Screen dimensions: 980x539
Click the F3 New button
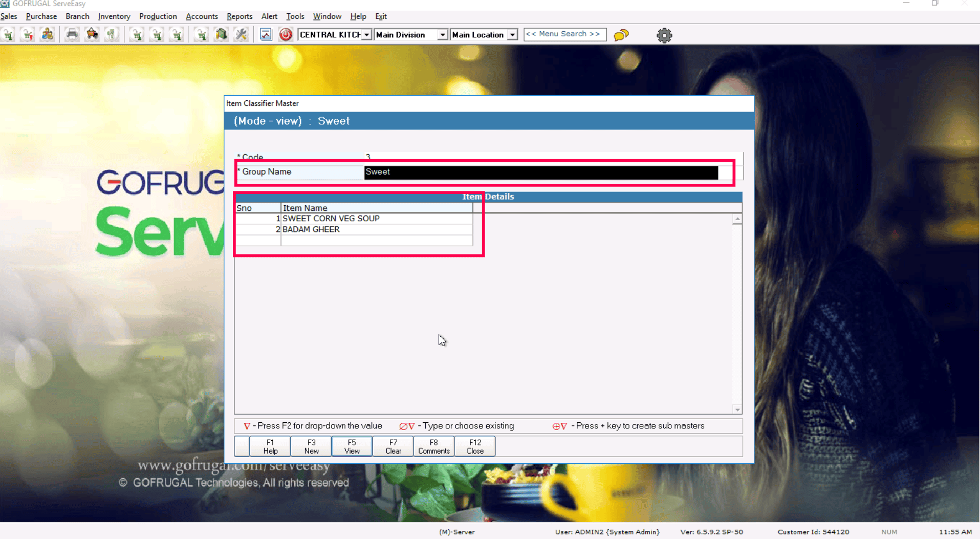pos(311,446)
